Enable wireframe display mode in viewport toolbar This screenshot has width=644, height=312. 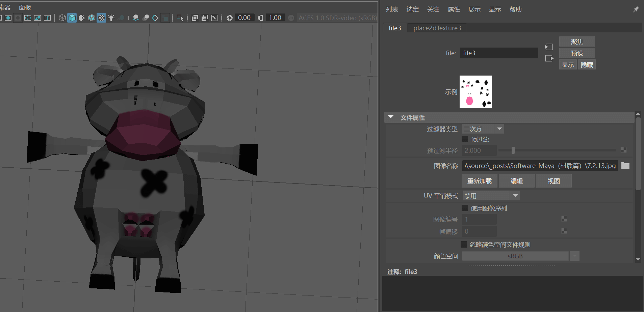tap(62, 18)
